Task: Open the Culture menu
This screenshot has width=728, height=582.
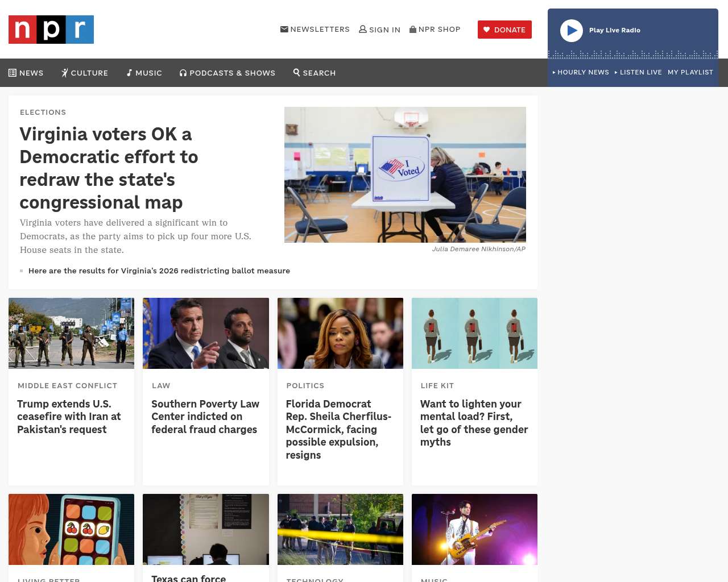Action: (x=85, y=73)
